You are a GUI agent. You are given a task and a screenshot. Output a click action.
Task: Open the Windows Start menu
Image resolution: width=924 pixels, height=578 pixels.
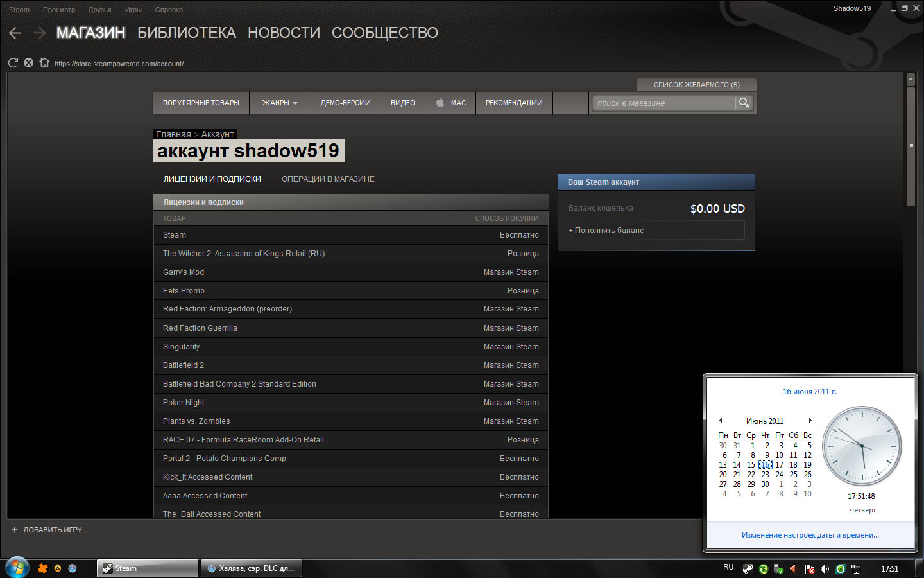pyautogui.click(x=17, y=568)
